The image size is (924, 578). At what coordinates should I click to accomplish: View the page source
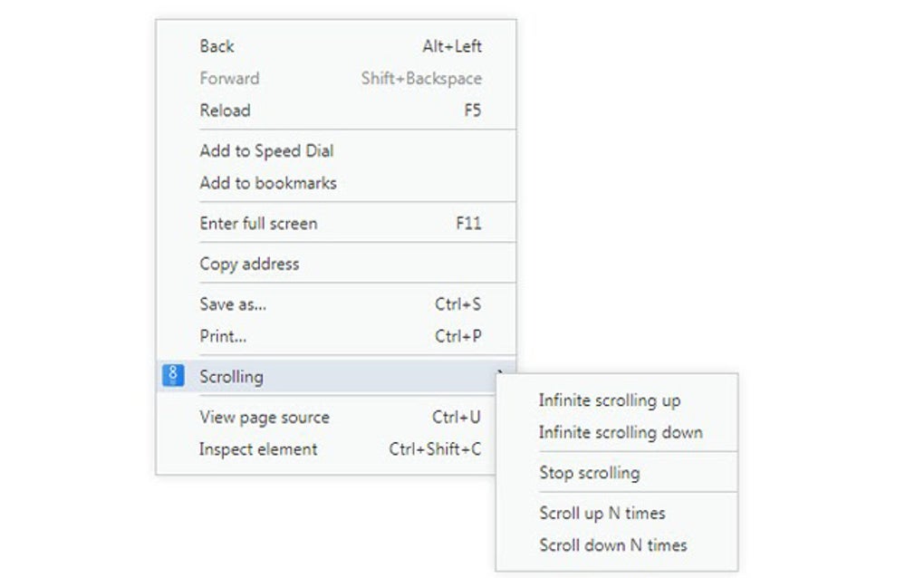click(264, 417)
